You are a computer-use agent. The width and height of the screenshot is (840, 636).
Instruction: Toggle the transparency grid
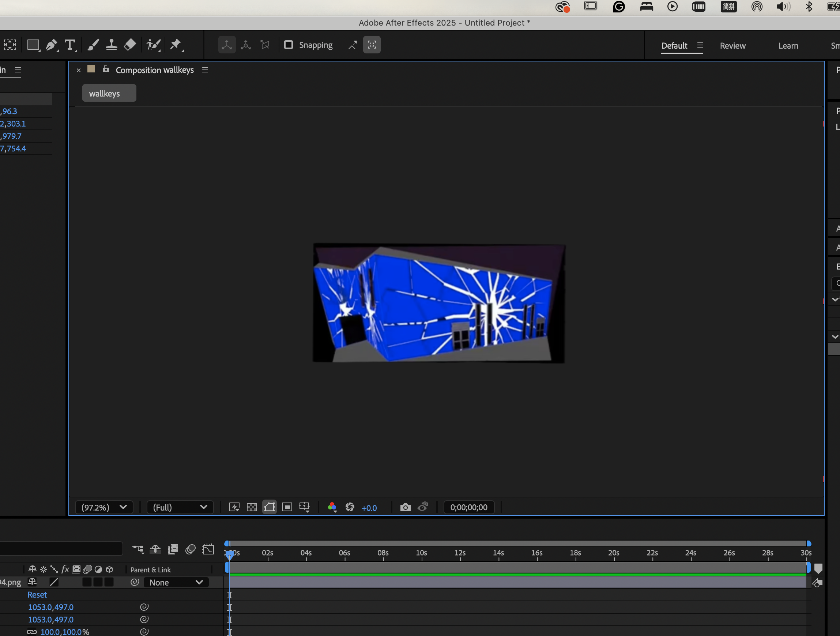(x=252, y=507)
